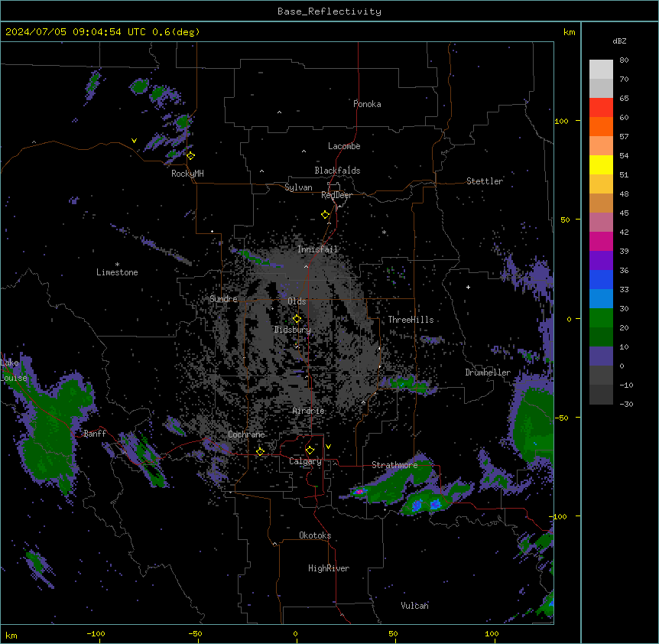Select the -30 value on the dBZ legend

[626, 405]
